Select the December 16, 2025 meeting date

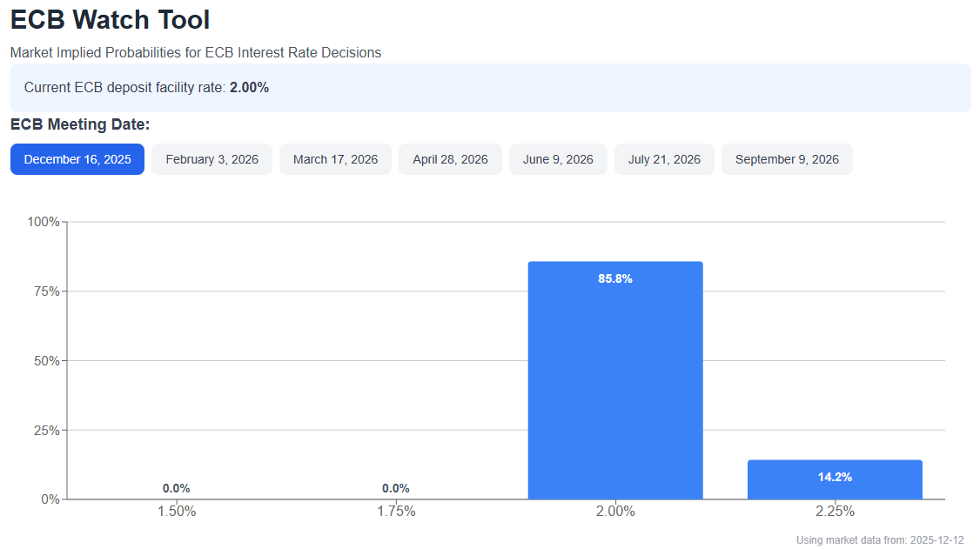(x=77, y=159)
